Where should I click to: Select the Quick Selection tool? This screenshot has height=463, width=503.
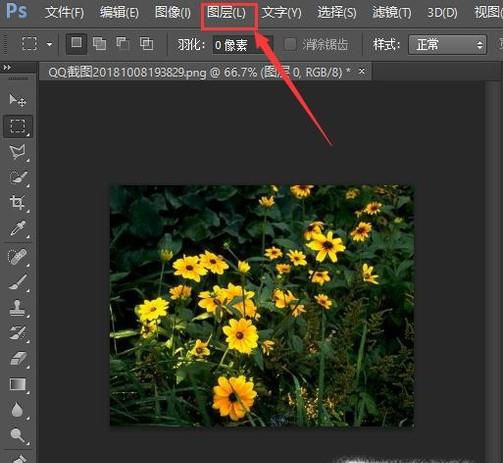click(18, 178)
